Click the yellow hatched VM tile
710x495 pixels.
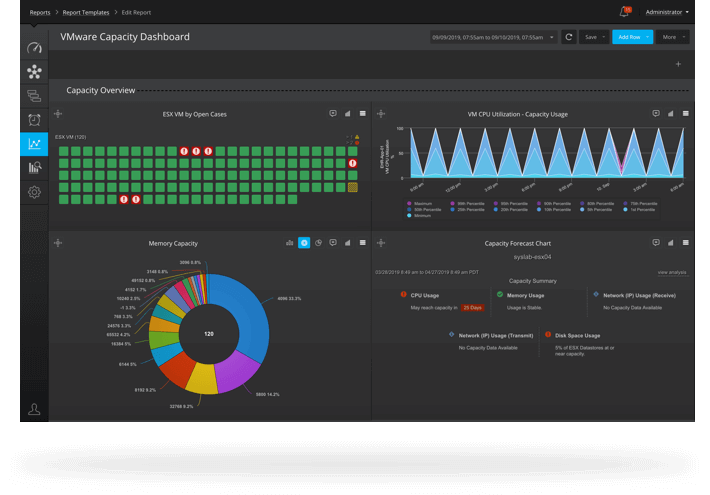click(x=352, y=187)
